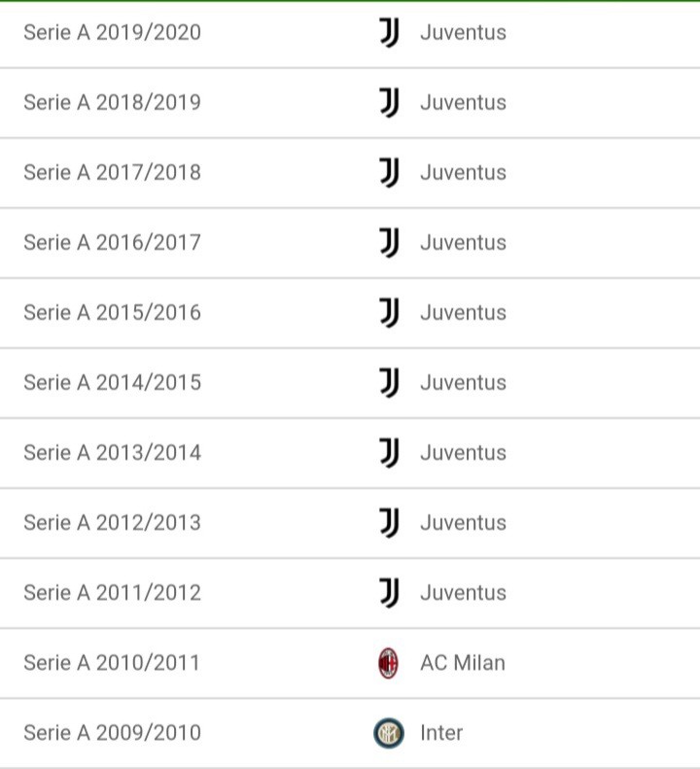Click the Juventus name in the 2017/2018 row
This screenshot has height=769, width=700.
pos(463,173)
